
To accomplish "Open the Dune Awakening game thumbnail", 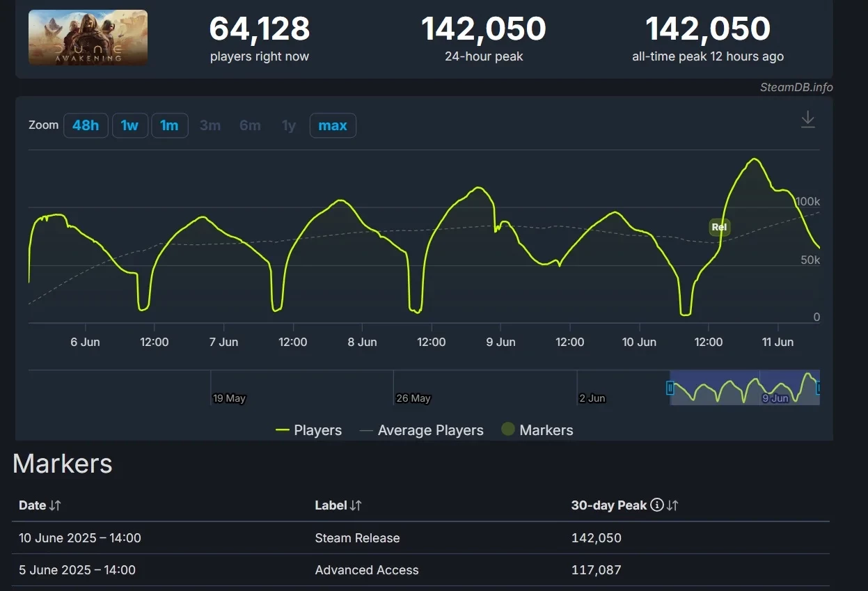I will tap(88, 38).
